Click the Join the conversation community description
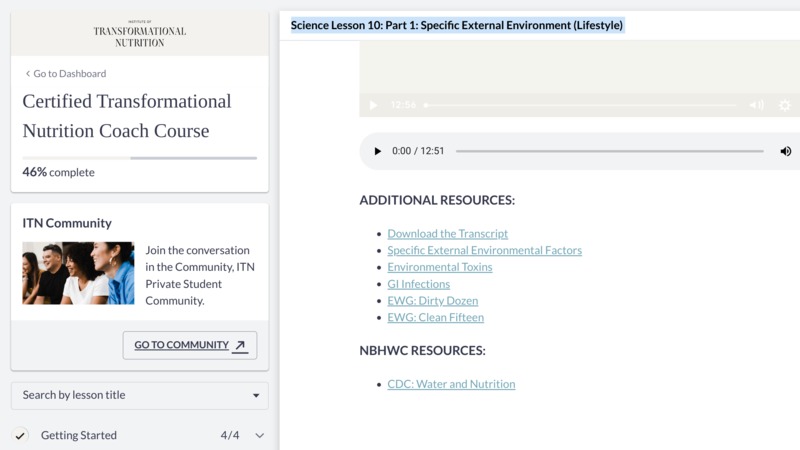800x450 pixels. coord(200,276)
